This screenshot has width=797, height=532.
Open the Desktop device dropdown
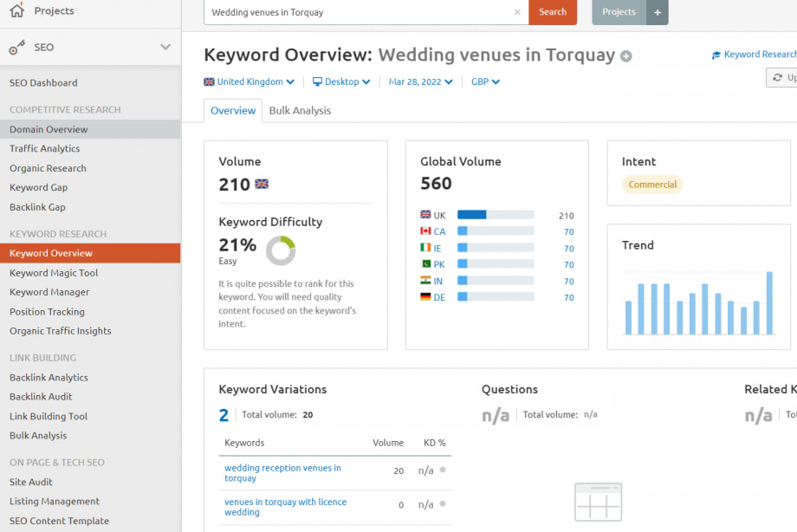[341, 81]
